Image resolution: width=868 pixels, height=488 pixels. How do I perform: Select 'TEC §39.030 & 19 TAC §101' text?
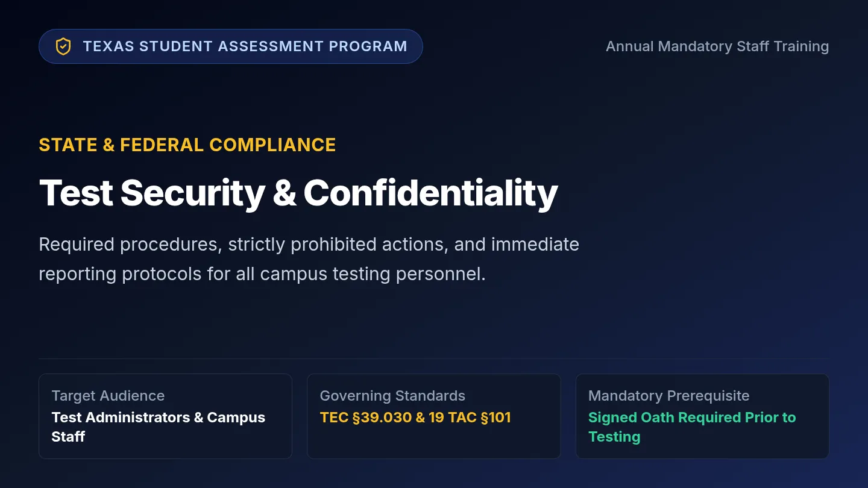[415, 418]
